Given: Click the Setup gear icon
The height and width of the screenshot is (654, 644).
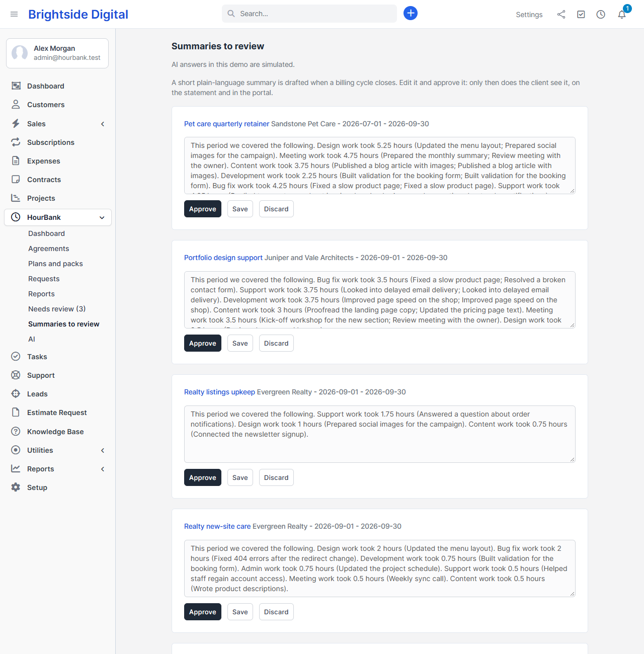Looking at the screenshot, I should (16, 487).
